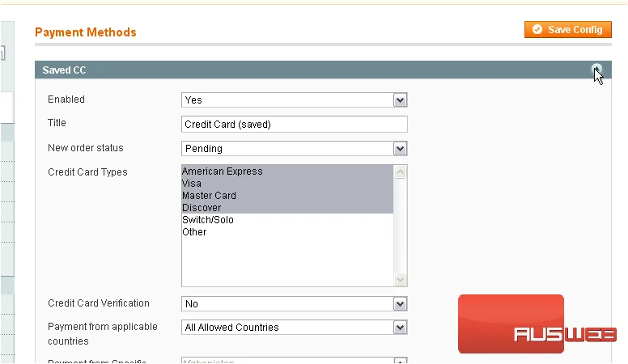Click the card types list scroll-down arrow

pyautogui.click(x=400, y=279)
